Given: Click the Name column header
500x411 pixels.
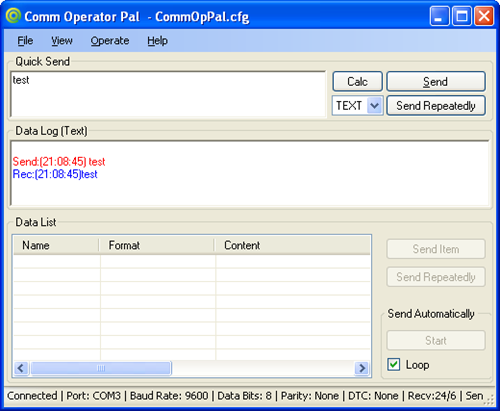Looking at the screenshot, I should tap(56, 245).
